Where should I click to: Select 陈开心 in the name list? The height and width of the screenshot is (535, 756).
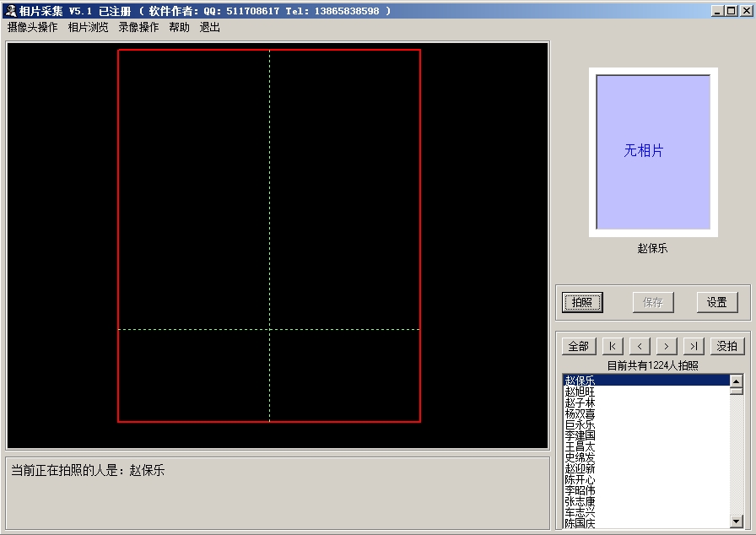[646, 479]
